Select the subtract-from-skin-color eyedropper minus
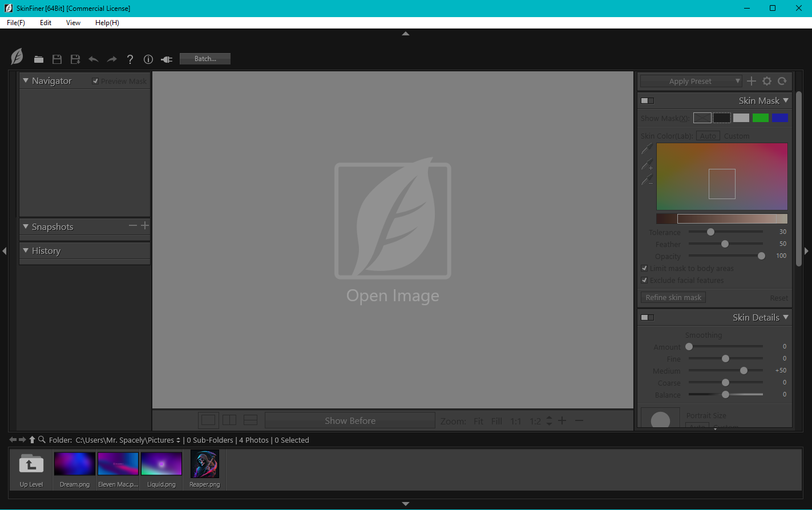Image resolution: width=812 pixels, height=510 pixels. click(x=647, y=180)
